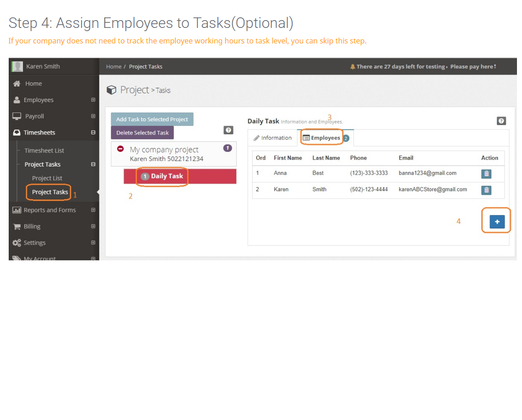Follow the Home breadcrumb link

[x=114, y=66]
